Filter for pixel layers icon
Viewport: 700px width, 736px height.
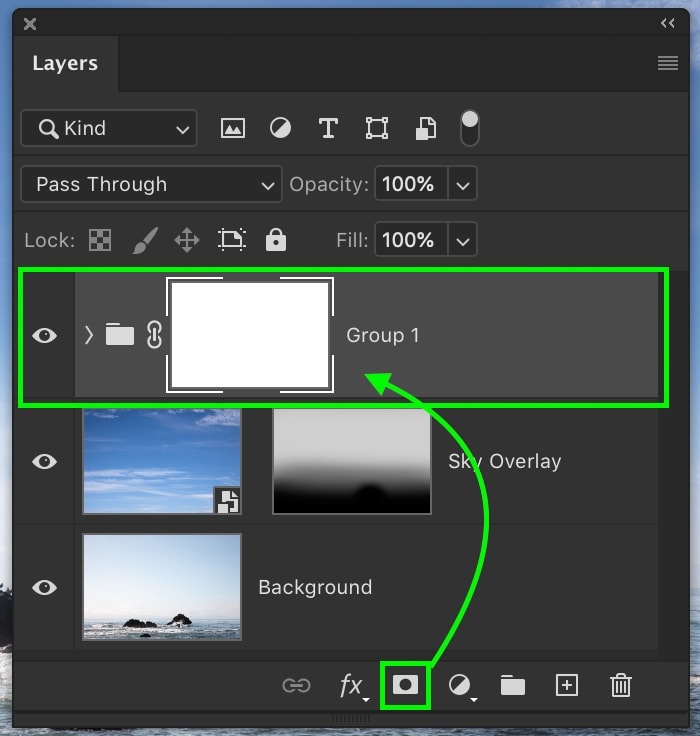coord(233,128)
